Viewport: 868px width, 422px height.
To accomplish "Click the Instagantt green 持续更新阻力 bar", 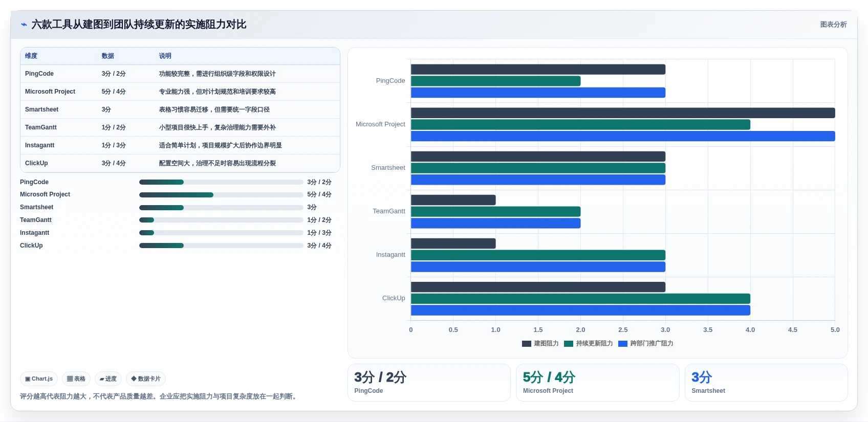I will click(538, 255).
